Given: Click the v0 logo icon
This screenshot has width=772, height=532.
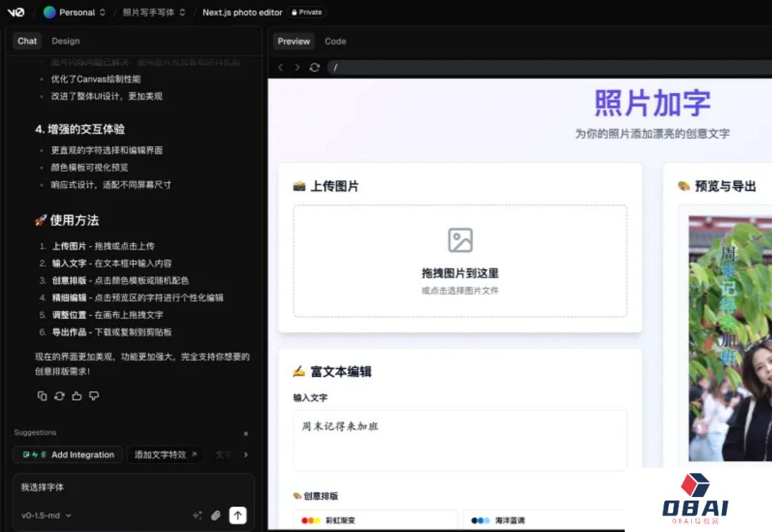Looking at the screenshot, I should tap(15, 12).
